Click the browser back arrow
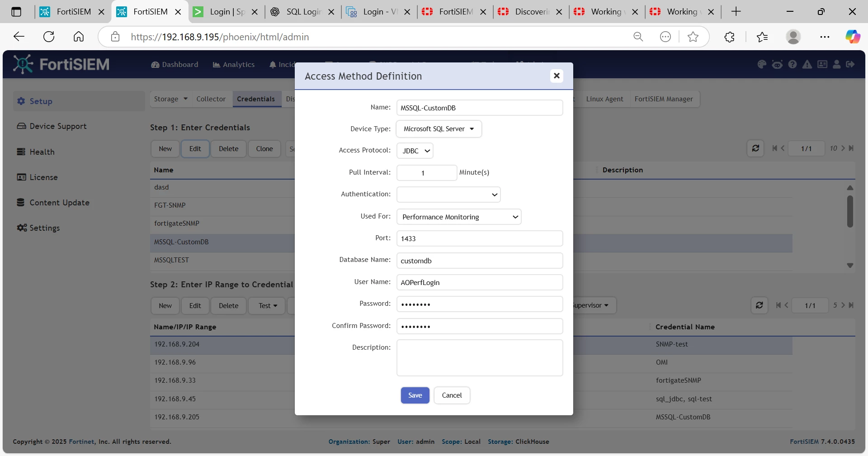This screenshot has height=456, width=868. [x=19, y=37]
